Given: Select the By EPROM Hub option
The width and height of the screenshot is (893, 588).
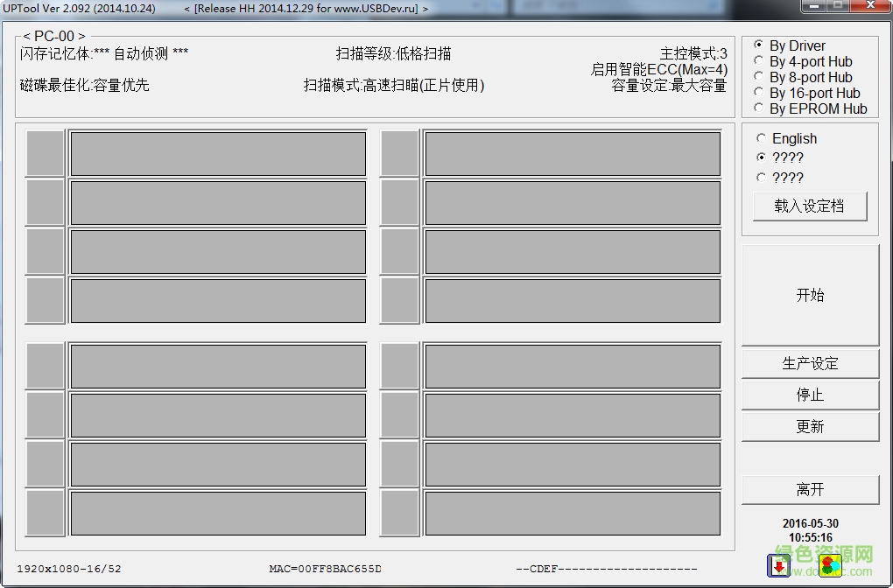Looking at the screenshot, I should [x=759, y=108].
